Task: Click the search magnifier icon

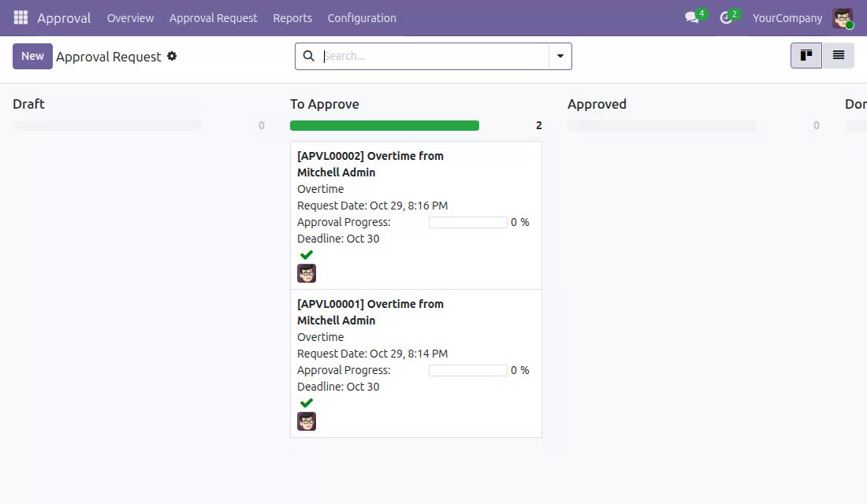Action: coord(308,56)
